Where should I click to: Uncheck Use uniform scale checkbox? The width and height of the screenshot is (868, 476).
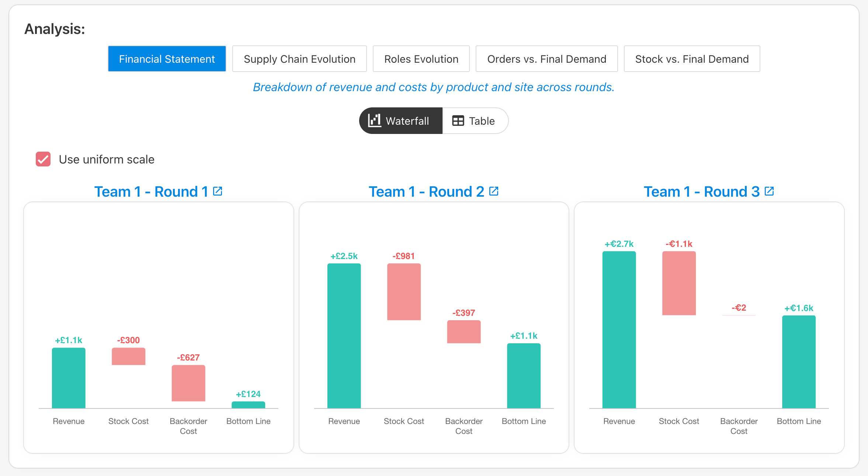[43, 159]
